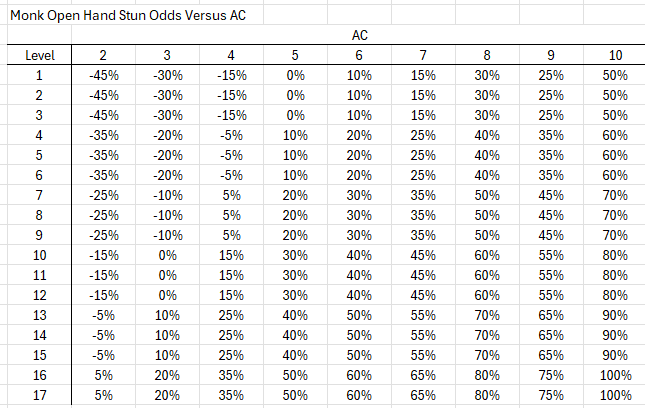Select the Level 17 row label cell
This screenshot has width=645, height=408.
point(39,395)
